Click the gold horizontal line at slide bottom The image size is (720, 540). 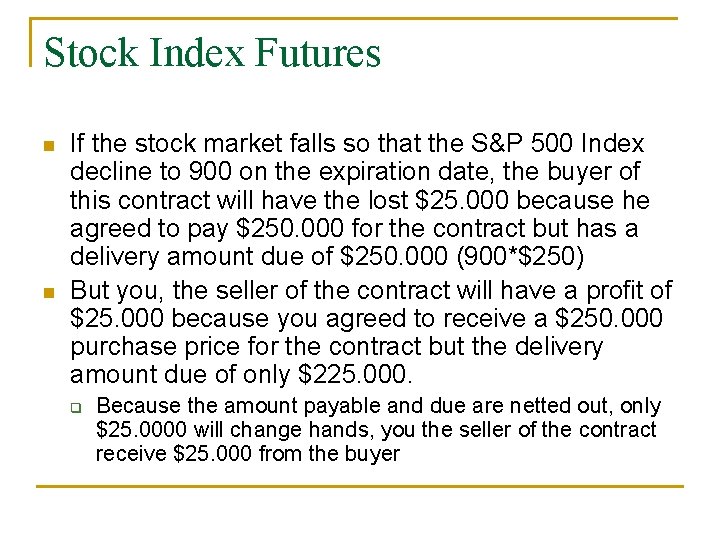point(359,487)
